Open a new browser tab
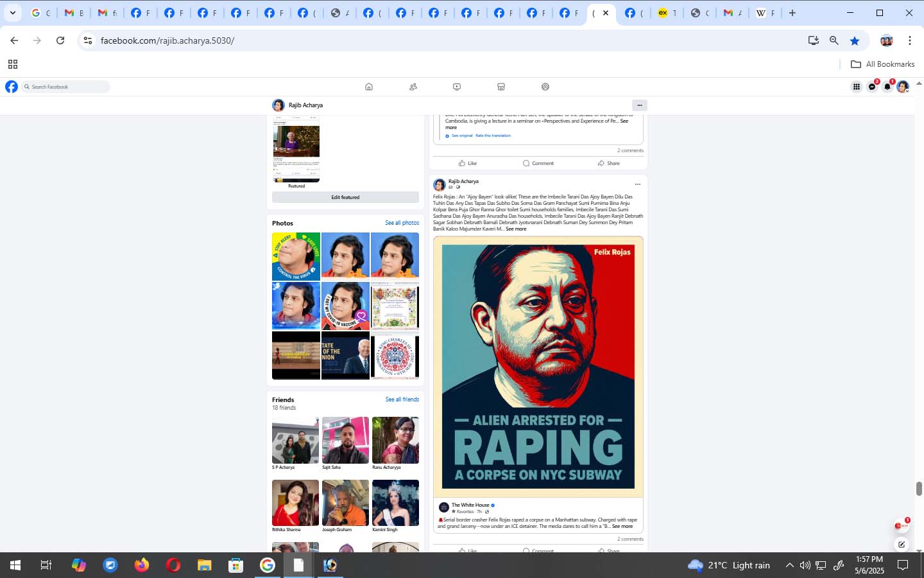The image size is (924, 578). pos(792,13)
